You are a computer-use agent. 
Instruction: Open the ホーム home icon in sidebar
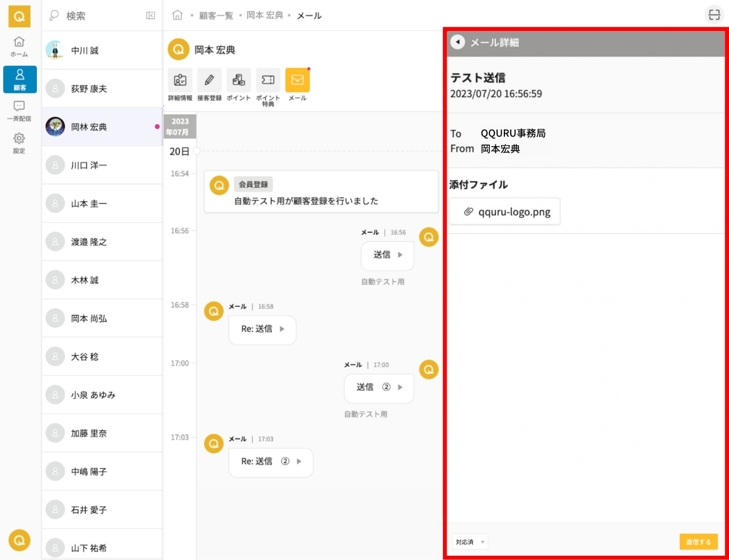point(19,46)
